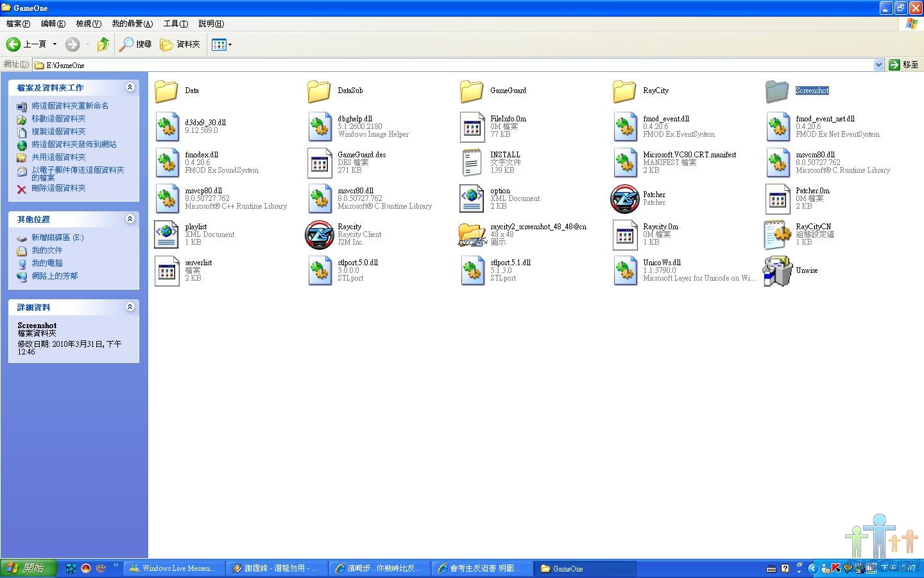Viewport: 924px width, 578px height.
Task: Open the Raycity client application icon
Action: [x=319, y=234]
